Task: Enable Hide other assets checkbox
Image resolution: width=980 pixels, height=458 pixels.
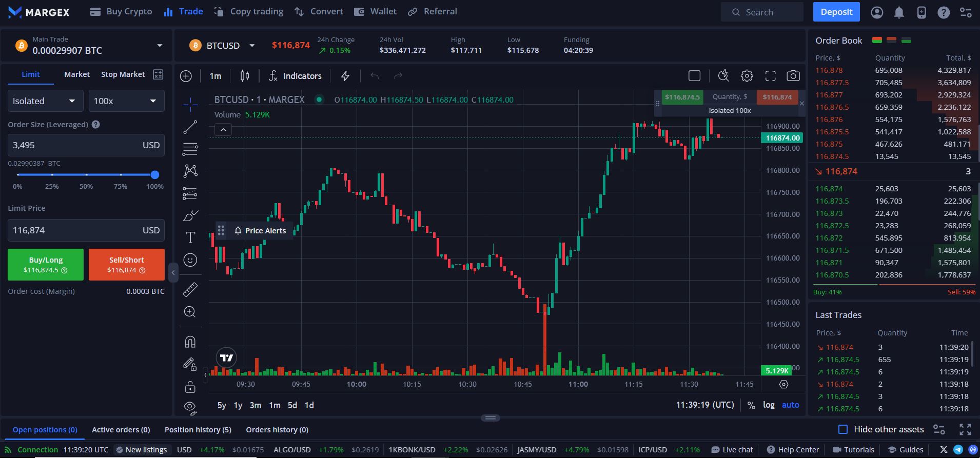Action: 842,429
